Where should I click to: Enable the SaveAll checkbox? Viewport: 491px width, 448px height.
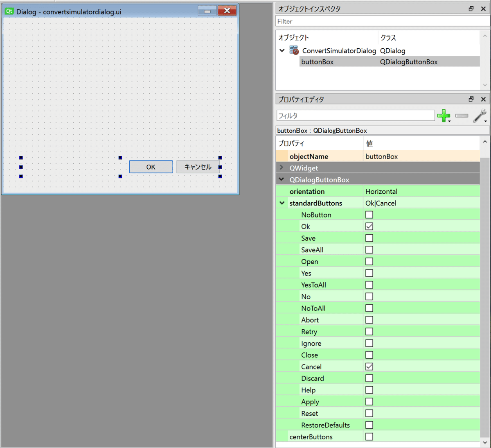tap(369, 249)
